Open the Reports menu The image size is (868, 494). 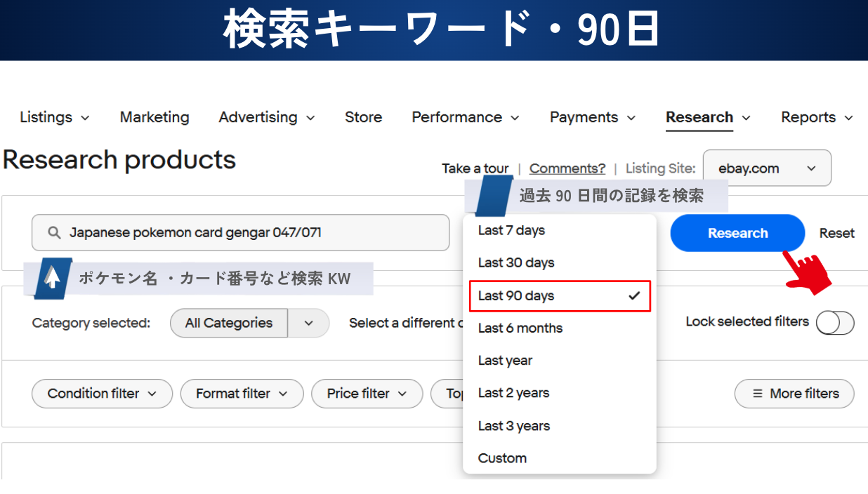[817, 117]
